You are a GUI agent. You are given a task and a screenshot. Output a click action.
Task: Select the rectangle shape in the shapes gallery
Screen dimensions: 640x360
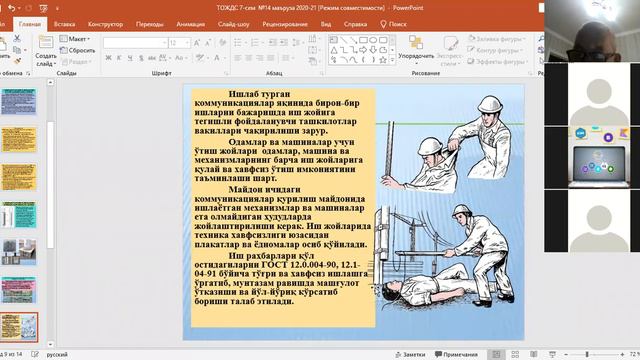363,40
